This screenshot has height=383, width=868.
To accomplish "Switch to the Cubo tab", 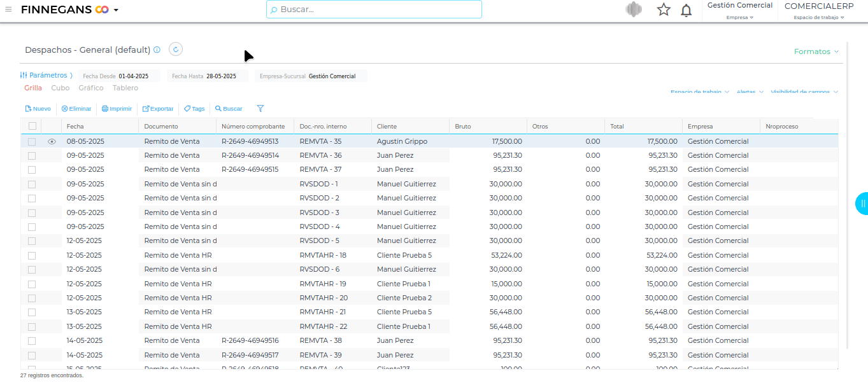I will pyautogui.click(x=60, y=88).
